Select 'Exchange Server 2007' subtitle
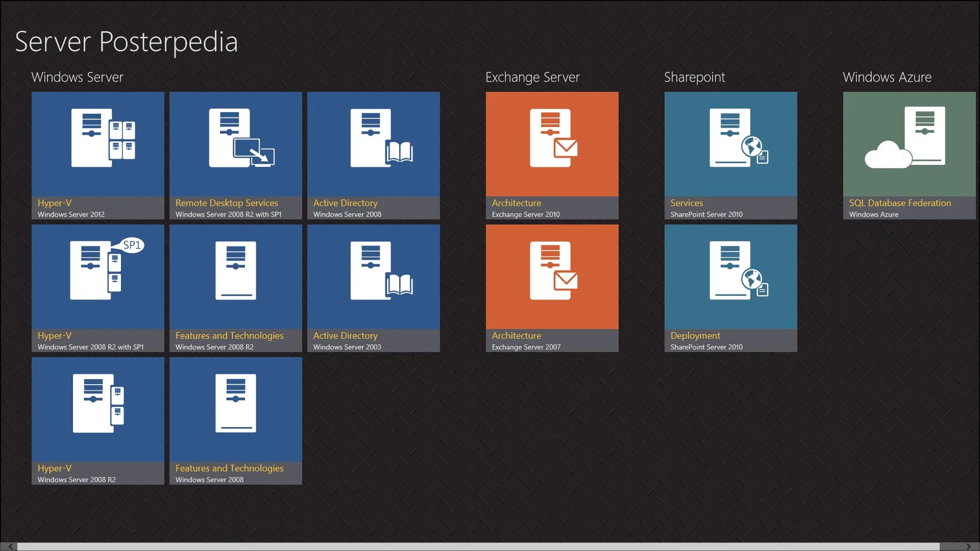Viewport: 980px width, 551px height. [x=526, y=347]
